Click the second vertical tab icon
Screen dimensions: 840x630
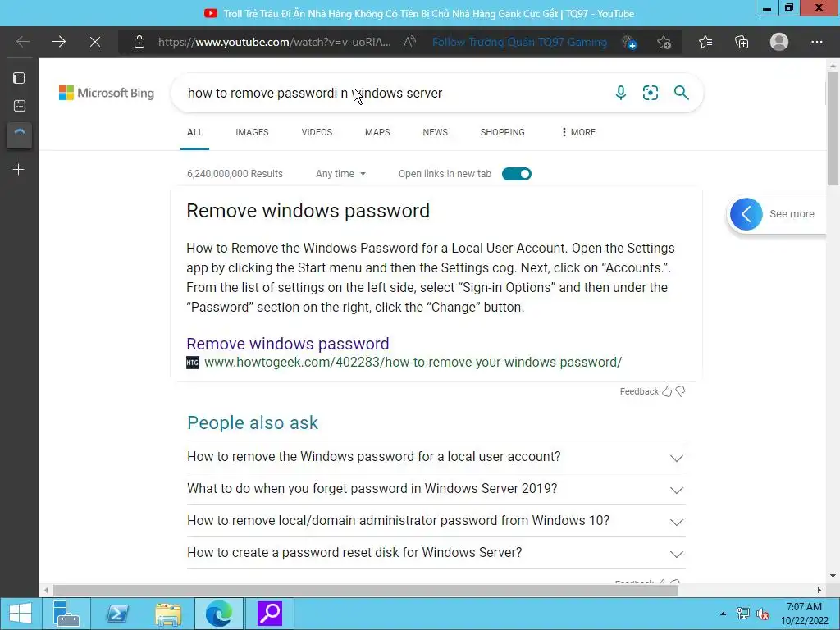point(20,106)
